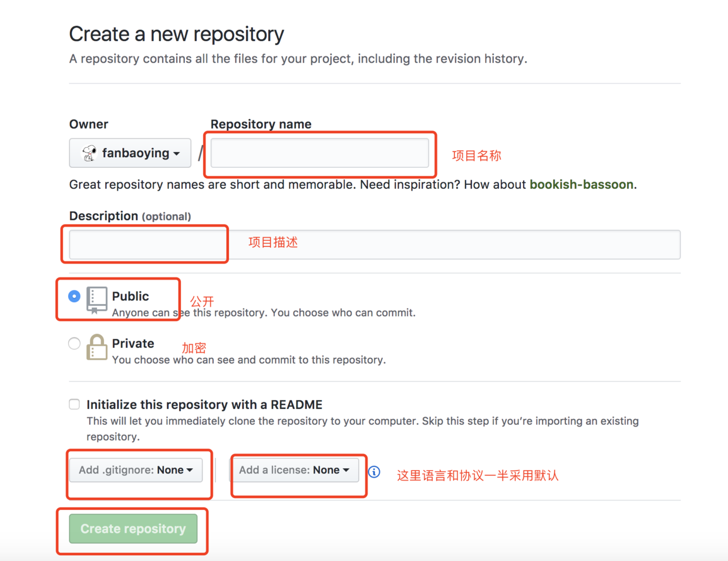Image resolution: width=728 pixels, height=561 pixels.
Task: Click the Private option label text
Action: [x=133, y=343]
